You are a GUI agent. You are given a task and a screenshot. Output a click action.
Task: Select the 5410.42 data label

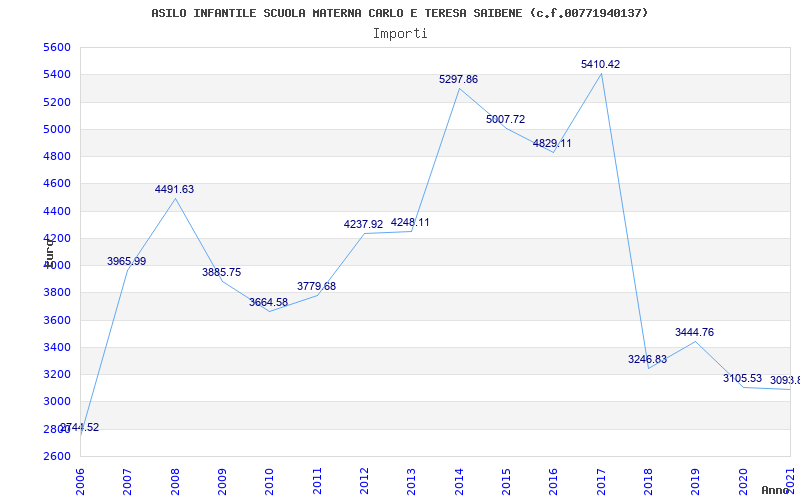pyautogui.click(x=601, y=64)
